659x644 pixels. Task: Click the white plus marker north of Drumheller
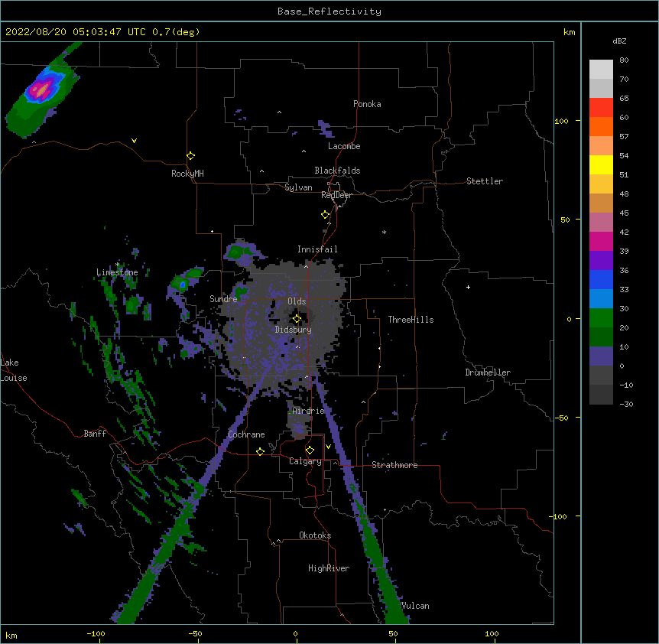tap(468, 287)
